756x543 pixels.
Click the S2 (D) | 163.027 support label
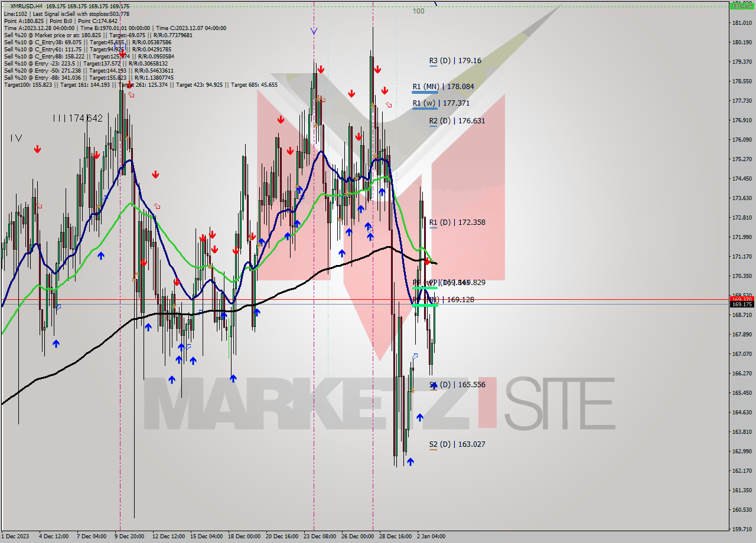click(457, 444)
